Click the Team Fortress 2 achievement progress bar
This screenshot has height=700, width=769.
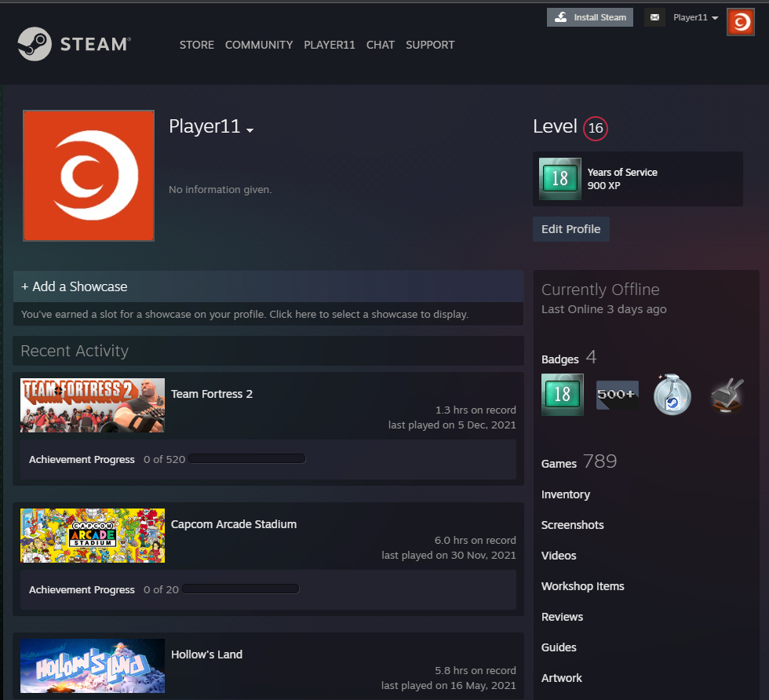(x=247, y=458)
